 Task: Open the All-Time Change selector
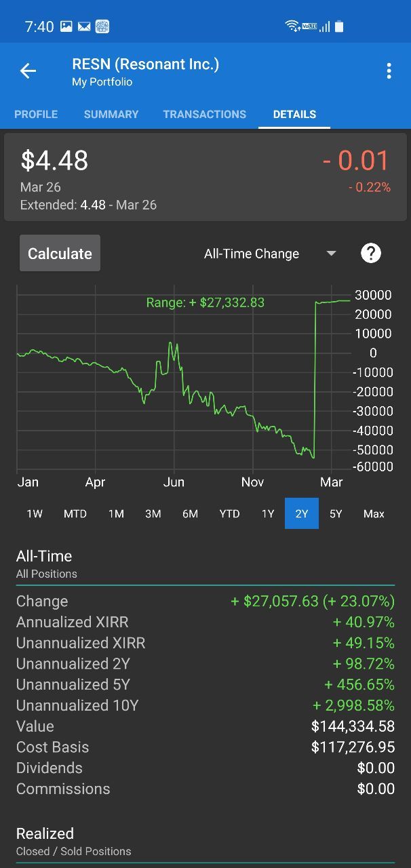252,254
